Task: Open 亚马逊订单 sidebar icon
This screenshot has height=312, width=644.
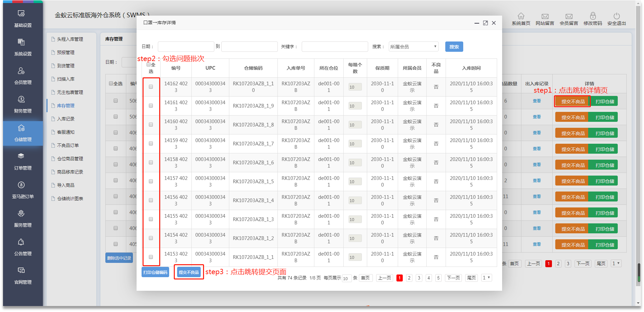Action: click(21, 185)
